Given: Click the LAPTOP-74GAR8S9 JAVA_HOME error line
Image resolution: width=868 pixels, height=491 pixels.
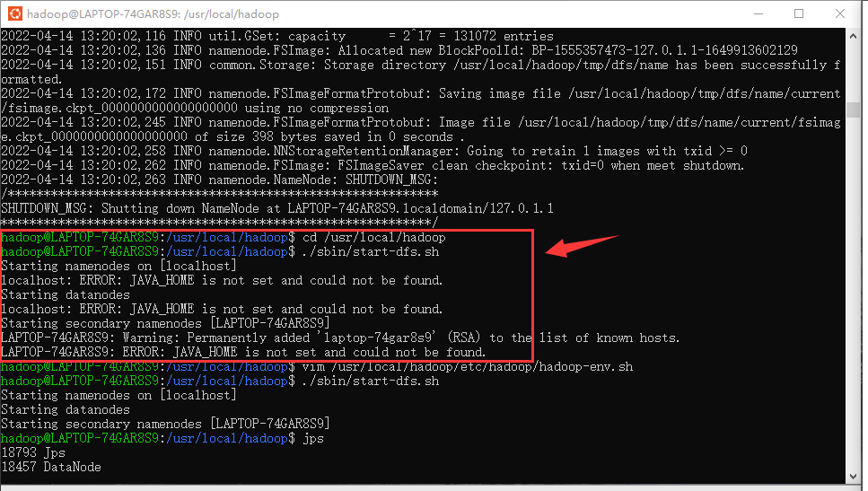Looking at the screenshot, I should (242, 353).
